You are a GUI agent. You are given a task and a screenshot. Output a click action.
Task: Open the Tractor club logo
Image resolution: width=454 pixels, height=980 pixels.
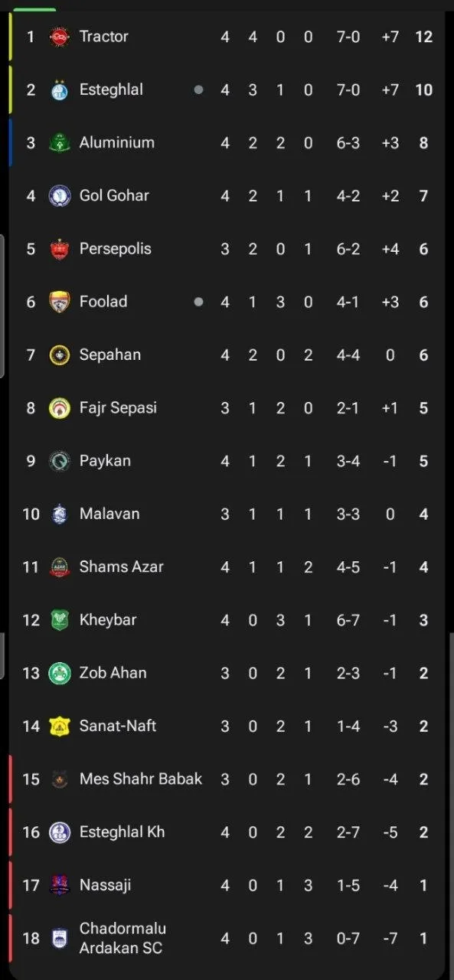(x=60, y=37)
